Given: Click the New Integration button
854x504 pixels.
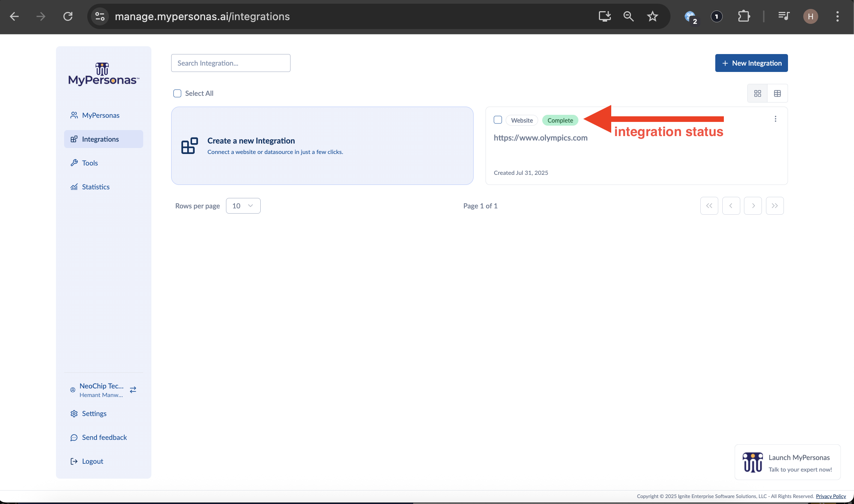Looking at the screenshot, I should pos(751,63).
